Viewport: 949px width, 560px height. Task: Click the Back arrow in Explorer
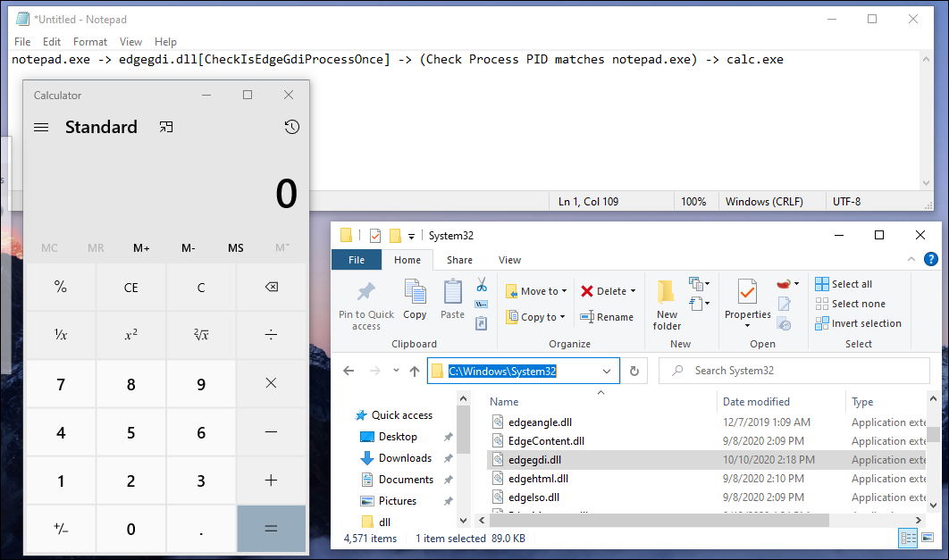pyautogui.click(x=349, y=371)
